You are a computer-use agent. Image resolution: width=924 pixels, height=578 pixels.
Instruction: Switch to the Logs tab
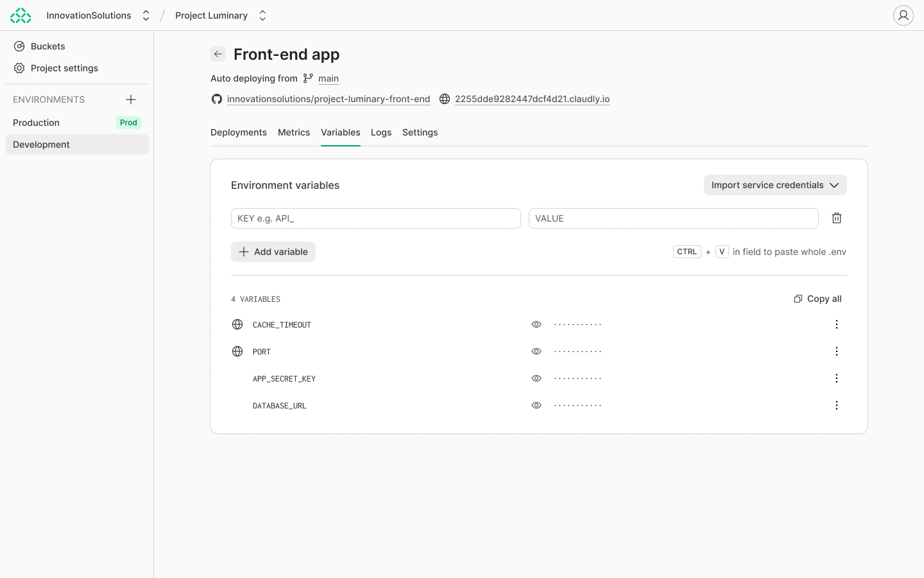pos(381,132)
